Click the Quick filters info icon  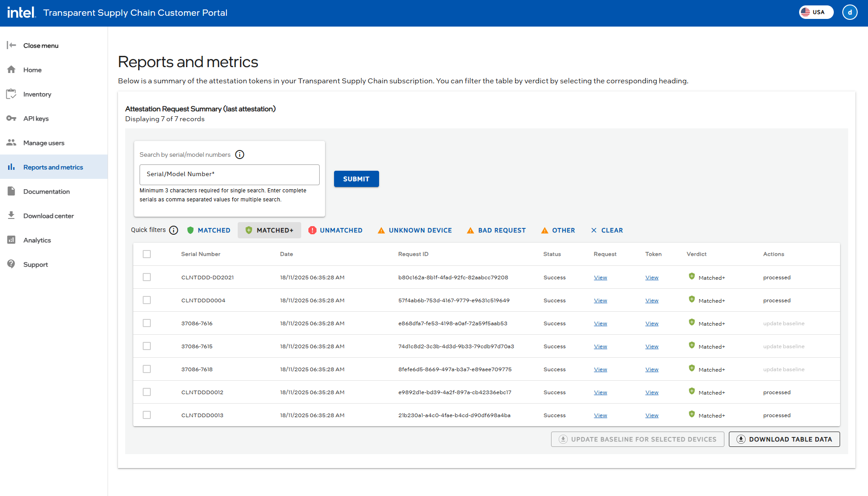tap(174, 230)
